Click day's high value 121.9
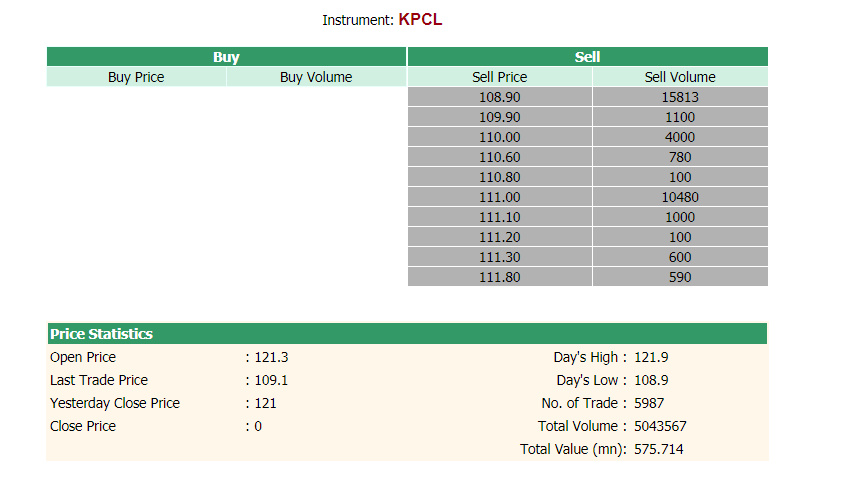 (x=651, y=357)
